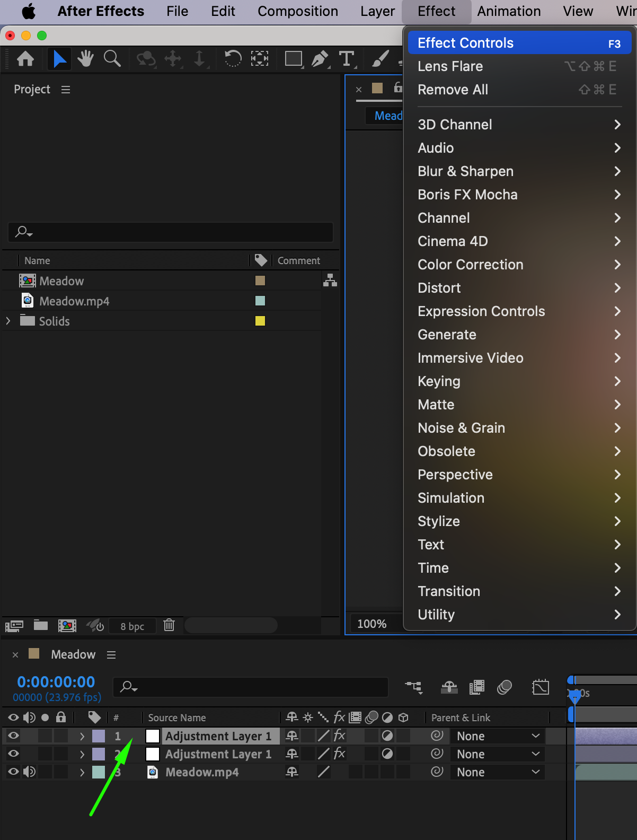
Task: Open the Apple menu
Action: click(29, 11)
